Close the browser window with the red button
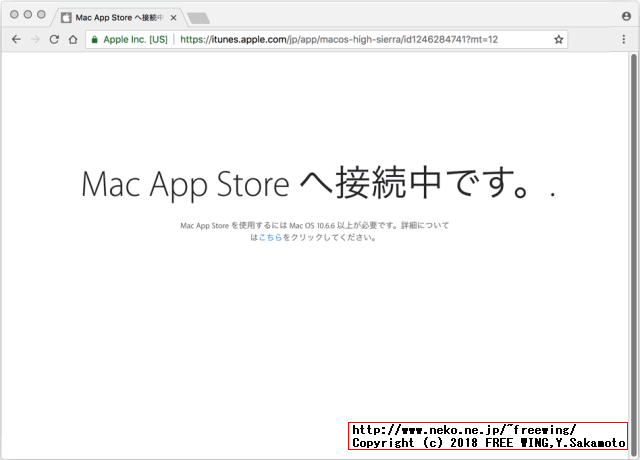 point(14,15)
